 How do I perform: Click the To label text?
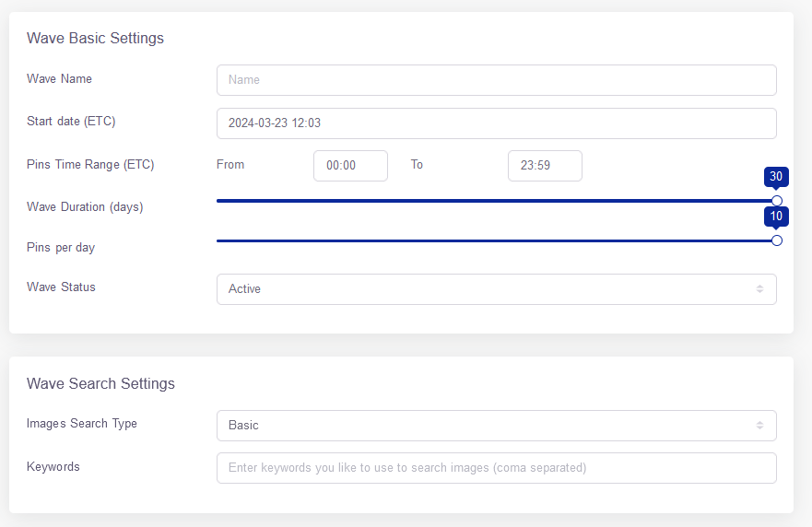[x=417, y=165]
